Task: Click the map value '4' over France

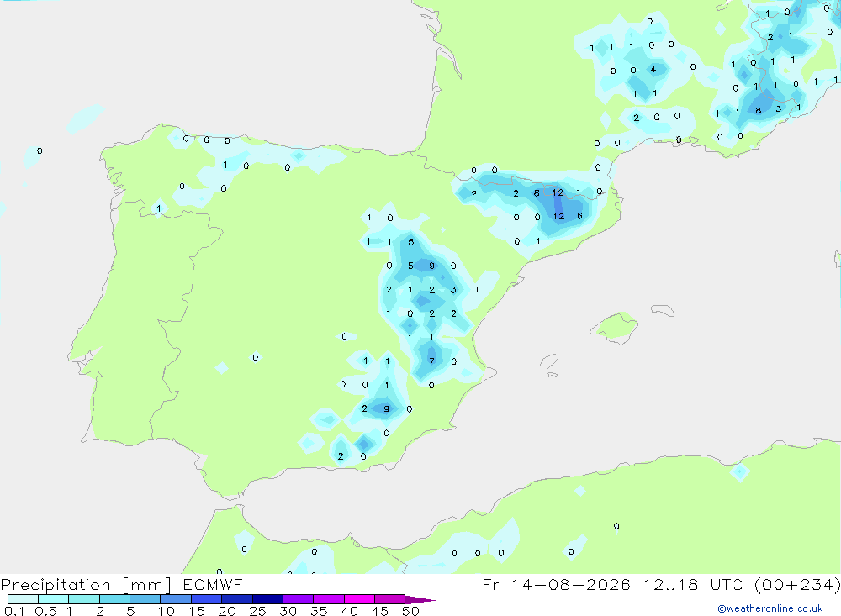Action: pyautogui.click(x=653, y=69)
